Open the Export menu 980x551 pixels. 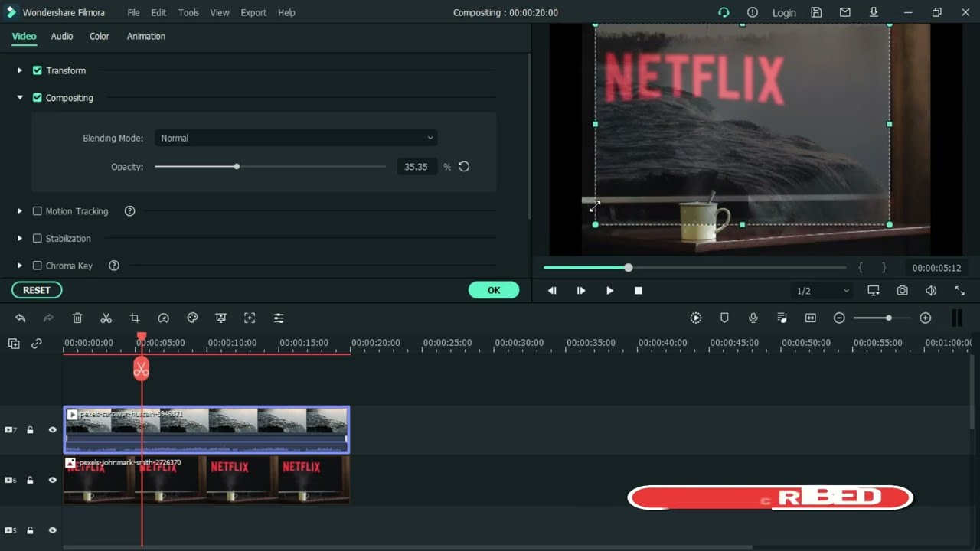coord(253,12)
